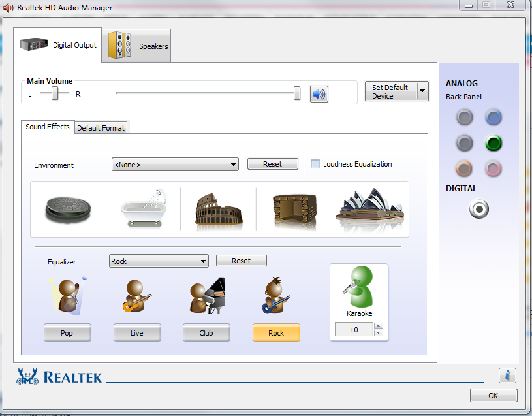The width and height of the screenshot is (532, 416).
Task: Apply the Pop equalizer preset button
Action: point(67,333)
